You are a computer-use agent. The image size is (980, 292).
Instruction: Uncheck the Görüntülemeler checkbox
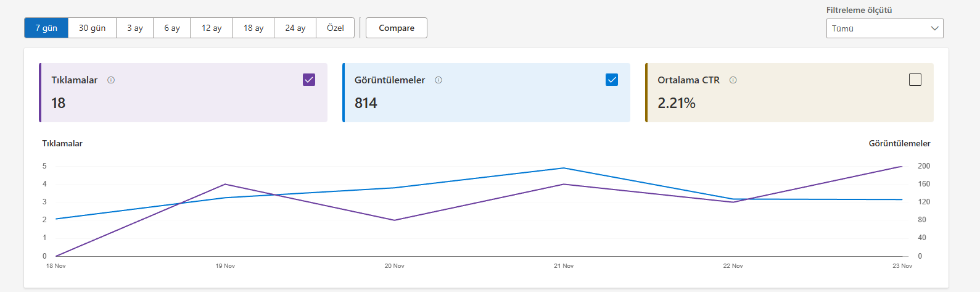tap(612, 80)
